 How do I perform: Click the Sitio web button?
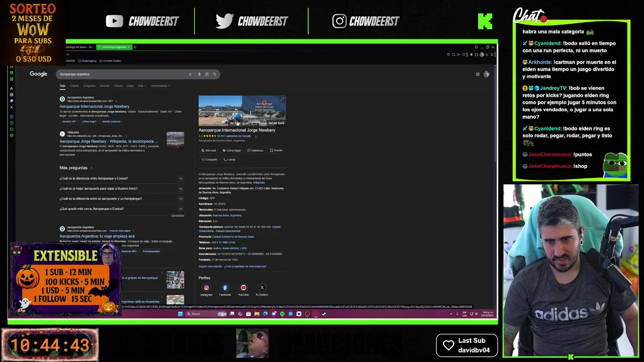click(209, 150)
